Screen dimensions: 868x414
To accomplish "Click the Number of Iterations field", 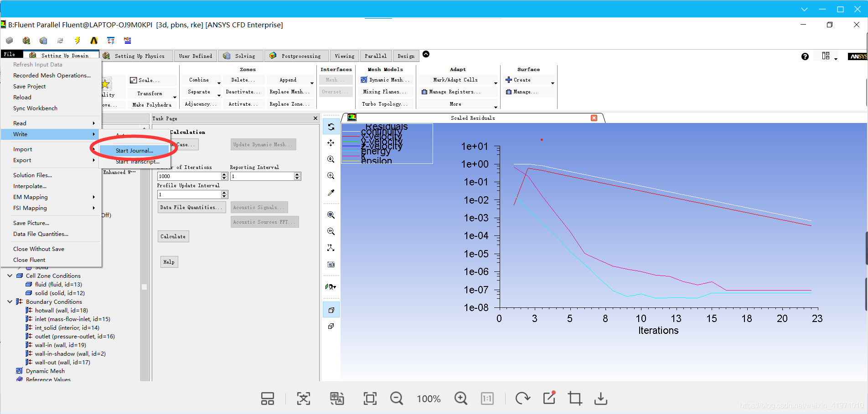I will tap(189, 176).
